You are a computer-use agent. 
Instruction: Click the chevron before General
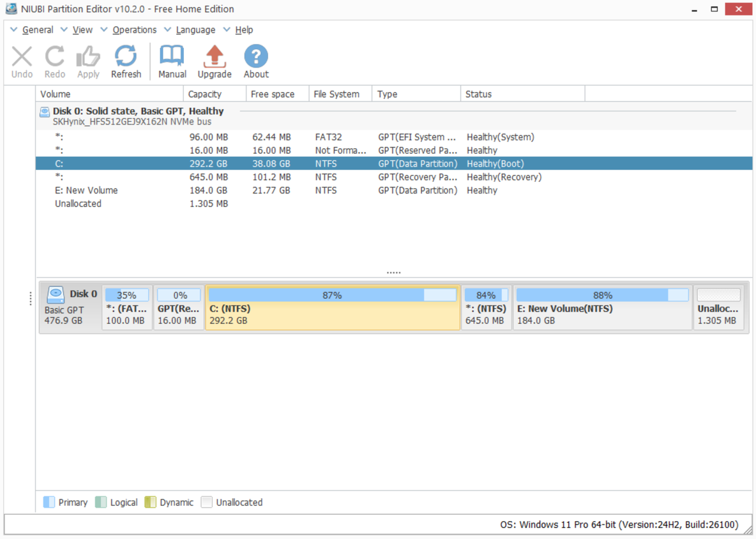(x=14, y=30)
